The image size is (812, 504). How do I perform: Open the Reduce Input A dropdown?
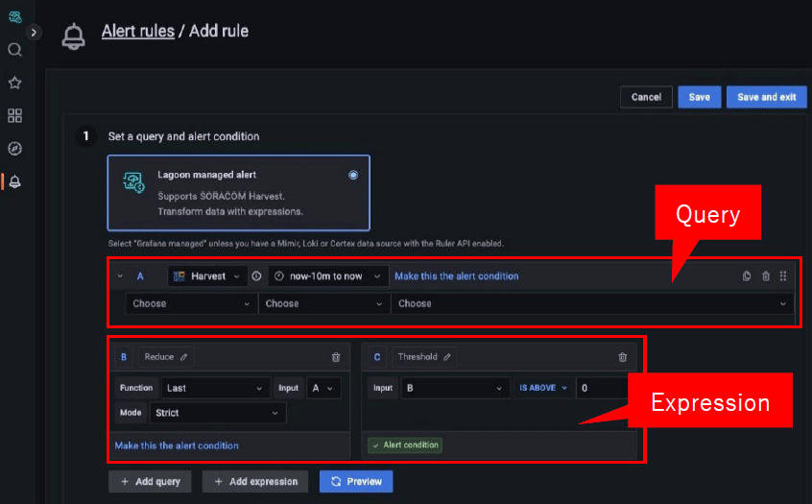point(323,388)
